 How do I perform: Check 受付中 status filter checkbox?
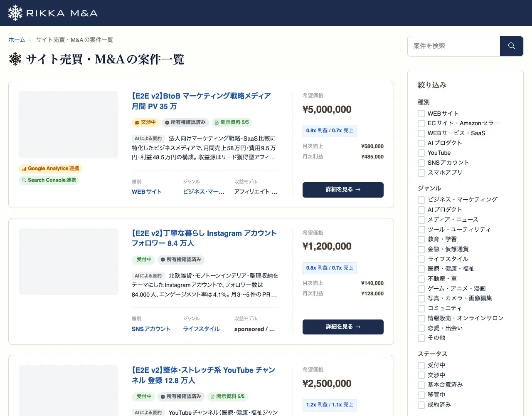421,365
